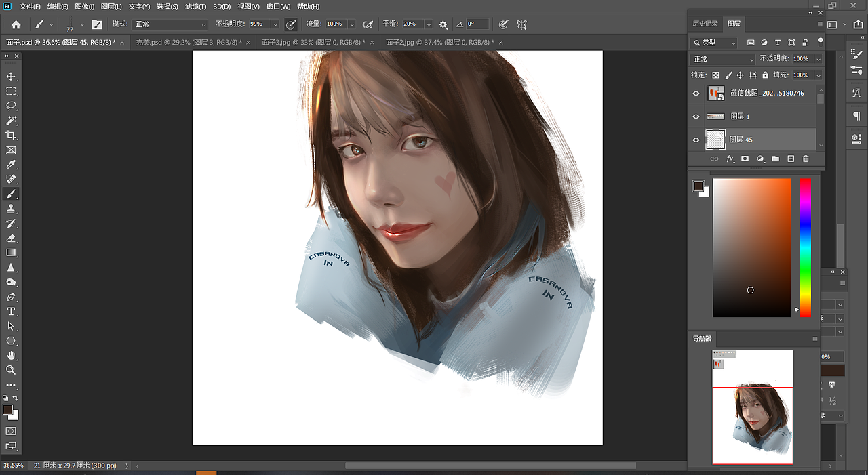
Task: Open the 文件(F) menu
Action: coord(30,6)
